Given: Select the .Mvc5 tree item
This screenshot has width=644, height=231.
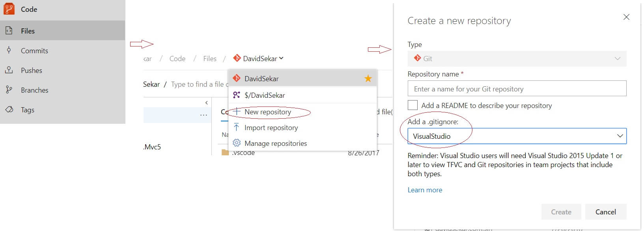Looking at the screenshot, I should (152, 147).
